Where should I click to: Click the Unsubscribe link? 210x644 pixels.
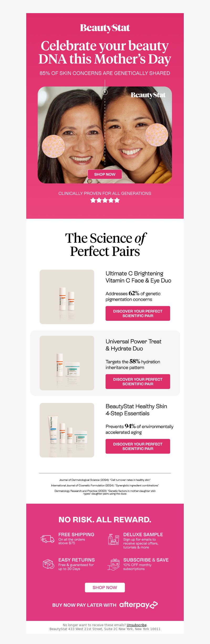136,625
